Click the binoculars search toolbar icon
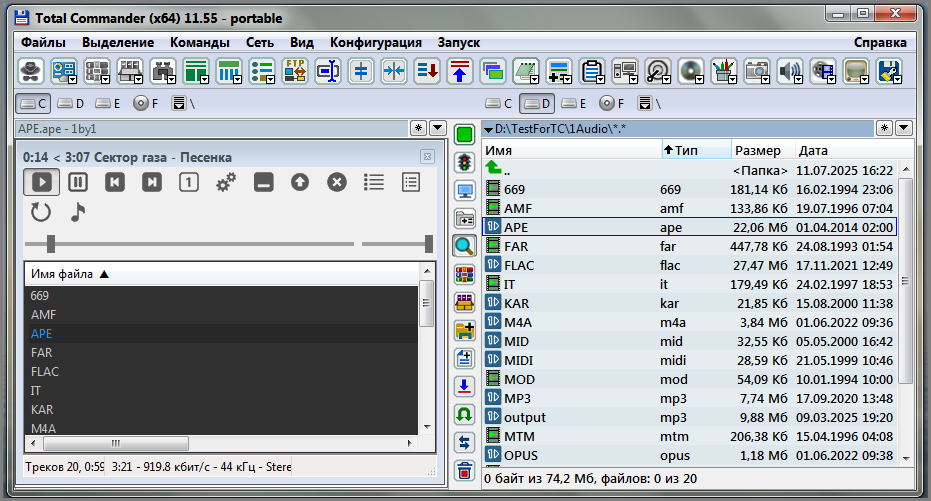931x501 pixels. click(x=162, y=72)
